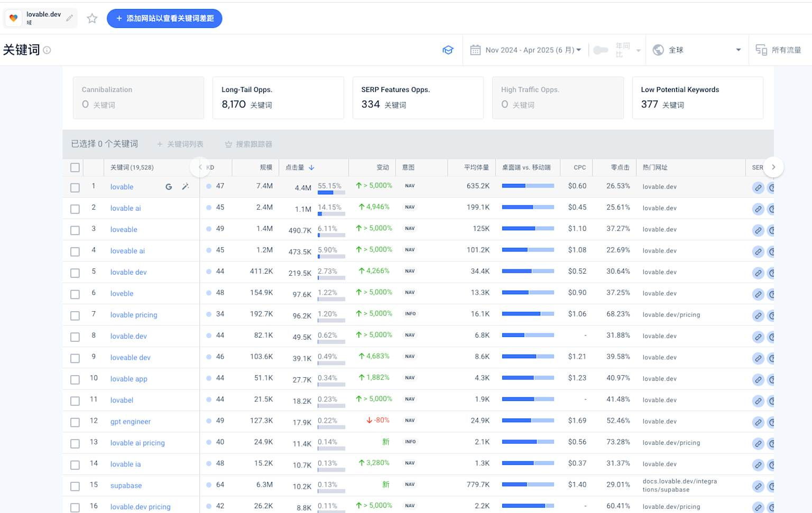The width and height of the screenshot is (812, 513).
Task: Click the info icon next to 关键词 heading
Action: point(47,50)
